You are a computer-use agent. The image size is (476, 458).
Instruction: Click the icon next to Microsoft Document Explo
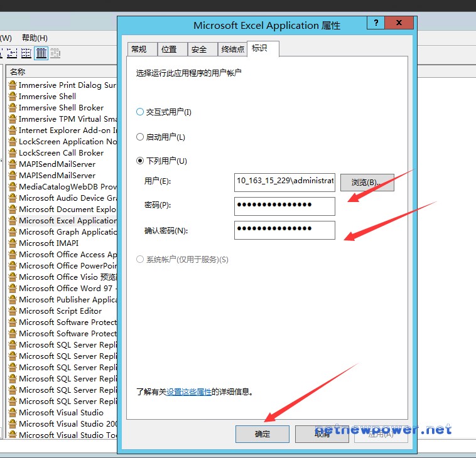13,210
